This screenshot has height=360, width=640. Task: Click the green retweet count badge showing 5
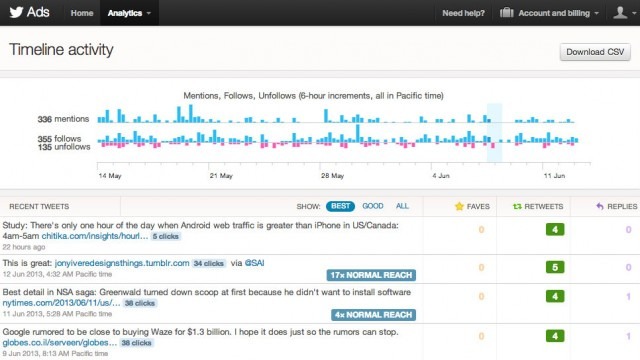[555, 267]
